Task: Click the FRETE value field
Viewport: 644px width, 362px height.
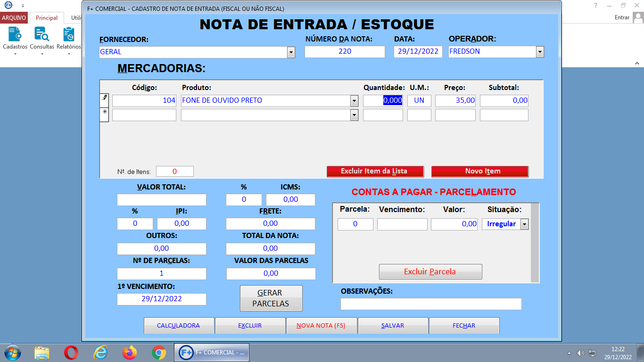Action: click(x=271, y=224)
